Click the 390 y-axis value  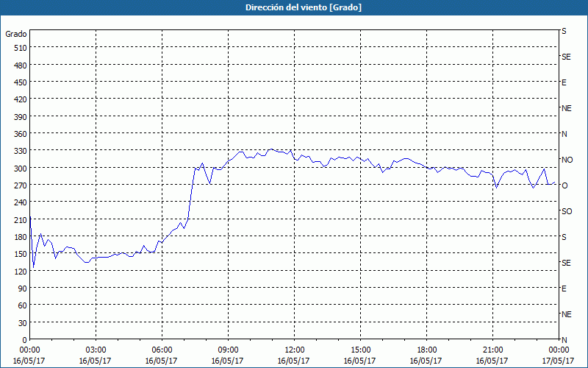(21, 117)
